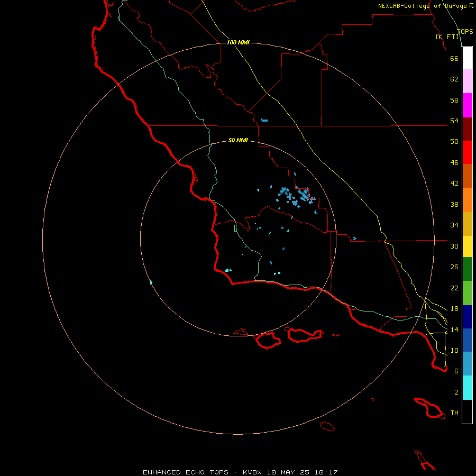476x476 pixels.
Task: Pick the light blue legend swatch
Action: pyautogui.click(x=467, y=363)
